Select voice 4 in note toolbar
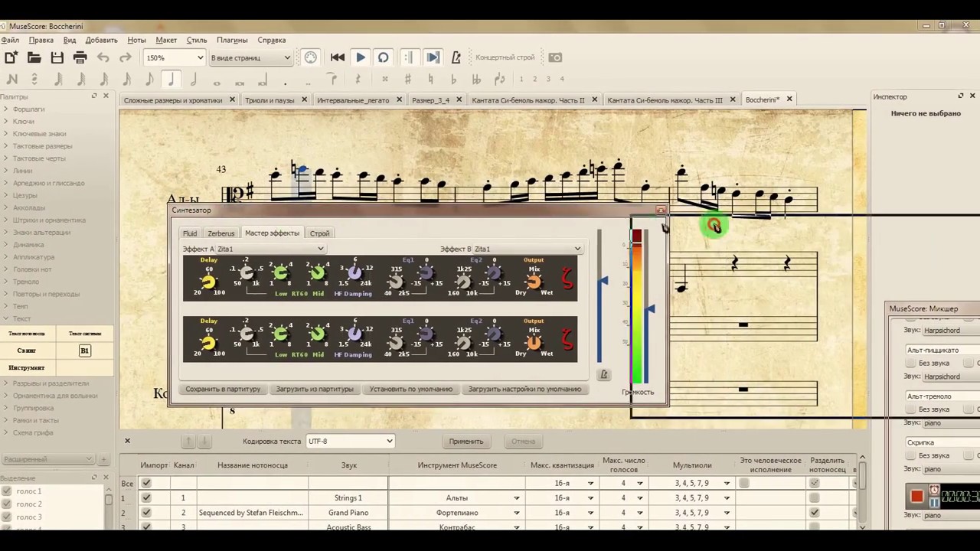 (x=561, y=79)
